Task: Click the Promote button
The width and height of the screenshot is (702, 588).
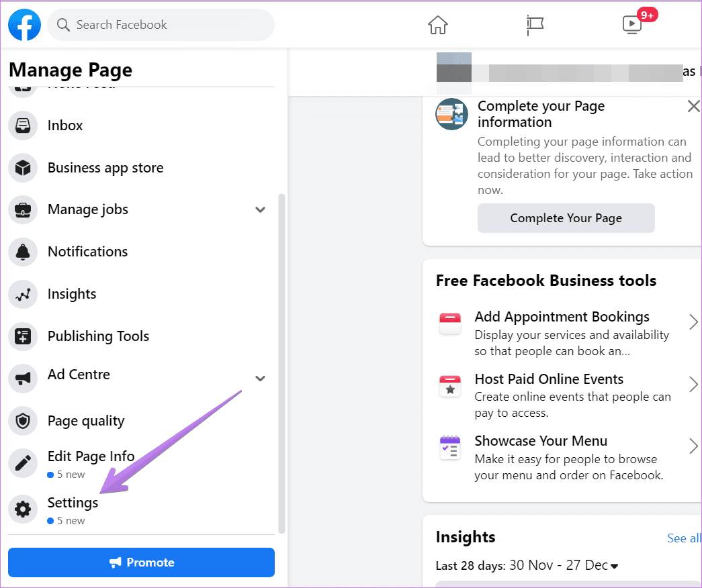Action: [x=141, y=562]
